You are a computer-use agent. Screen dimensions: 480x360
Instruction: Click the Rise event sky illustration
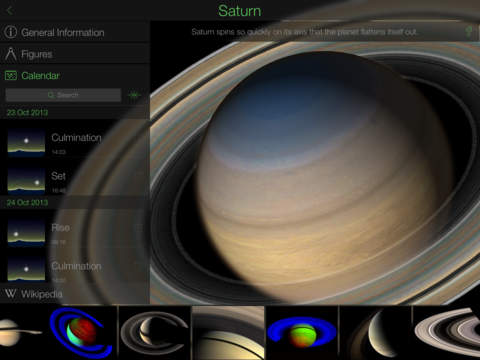(26, 232)
